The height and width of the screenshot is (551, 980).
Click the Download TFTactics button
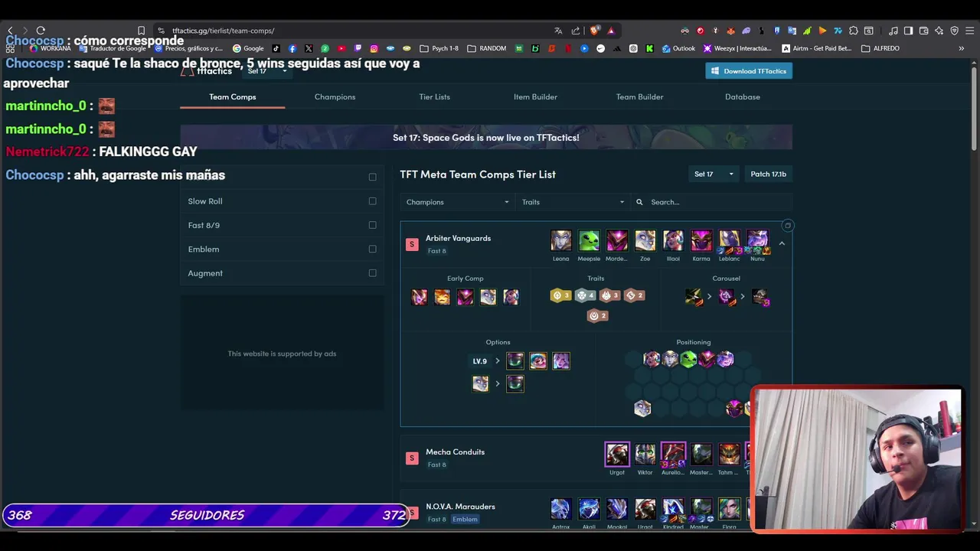pyautogui.click(x=749, y=71)
